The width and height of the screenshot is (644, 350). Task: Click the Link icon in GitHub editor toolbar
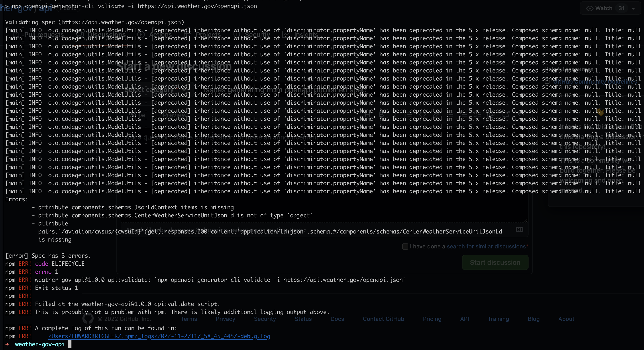pos(436,115)
